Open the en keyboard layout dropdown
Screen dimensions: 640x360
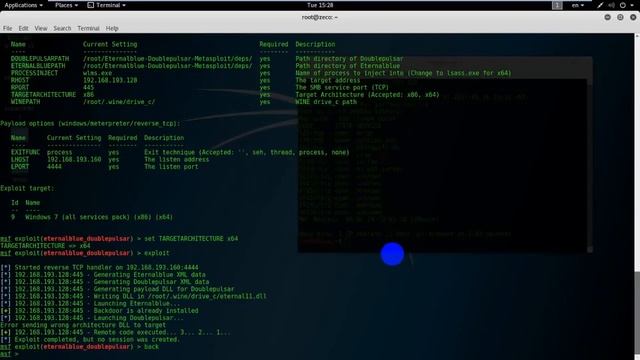(x=578, y=5)
